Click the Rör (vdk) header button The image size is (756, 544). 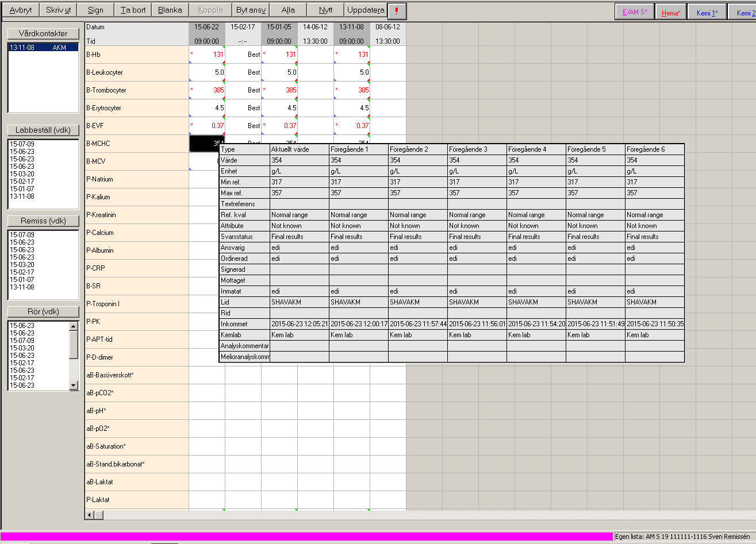(43, 311)
